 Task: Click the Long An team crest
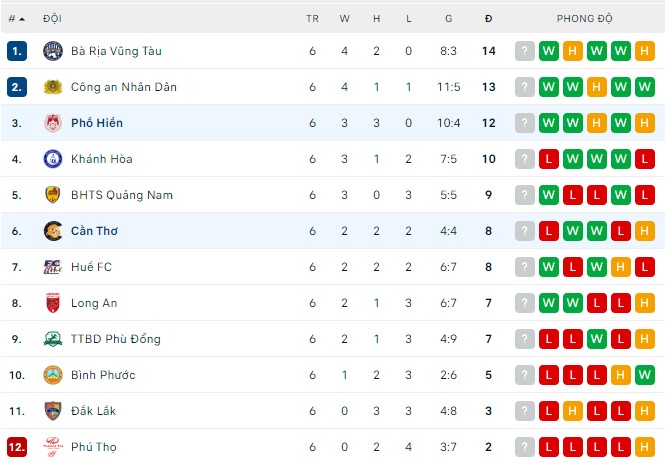[52, 303]
